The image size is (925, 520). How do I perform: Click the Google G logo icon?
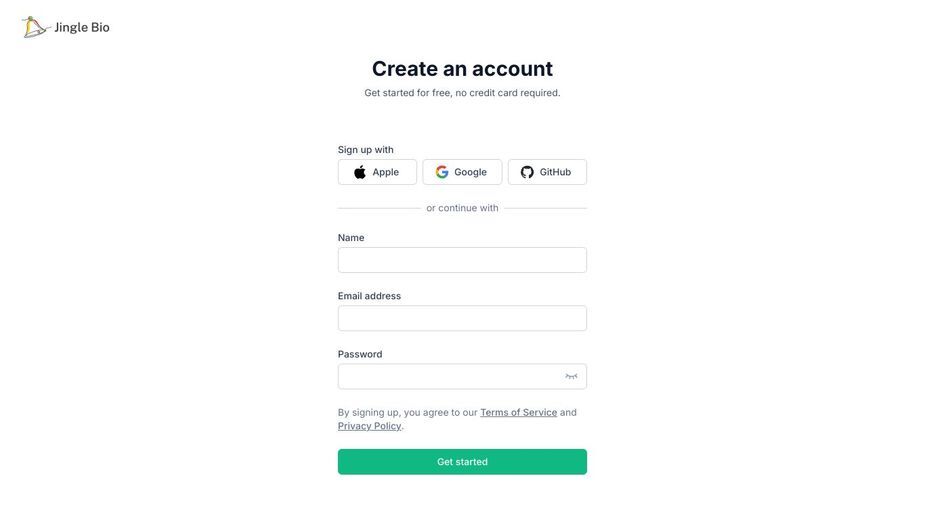pyautogui.click(x=442, y=172)
